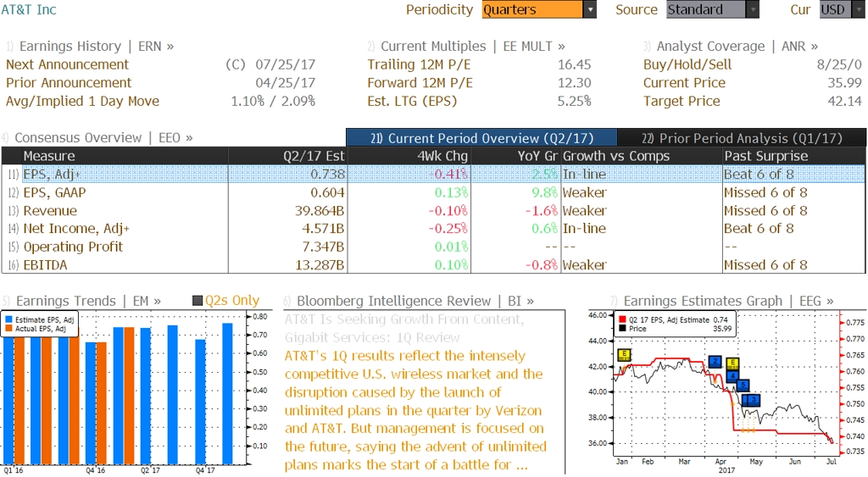Toggle the Q2s Only checkbox
Viewport: 868px width, 477px height.
[x=197, y=301]
